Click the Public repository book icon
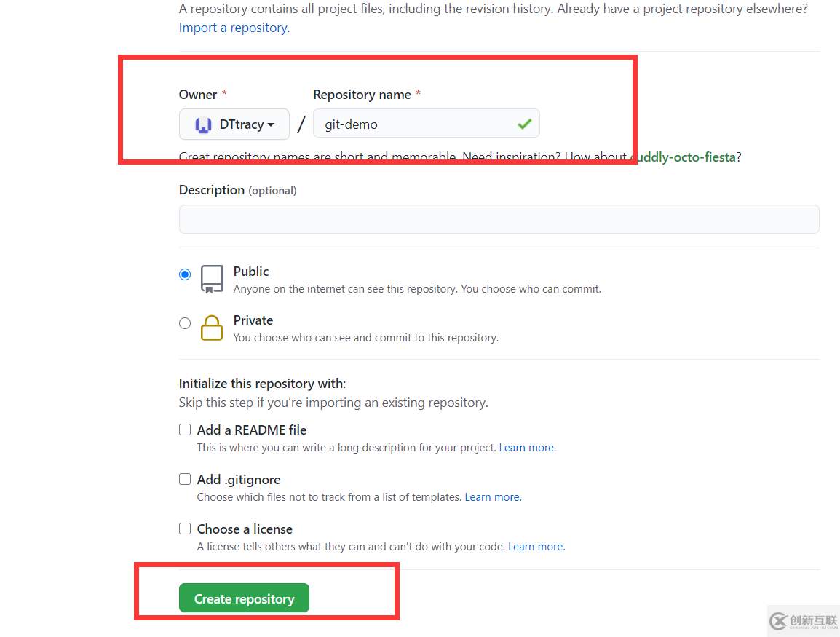Screen dimensions: 840x637 coord(212,279)
